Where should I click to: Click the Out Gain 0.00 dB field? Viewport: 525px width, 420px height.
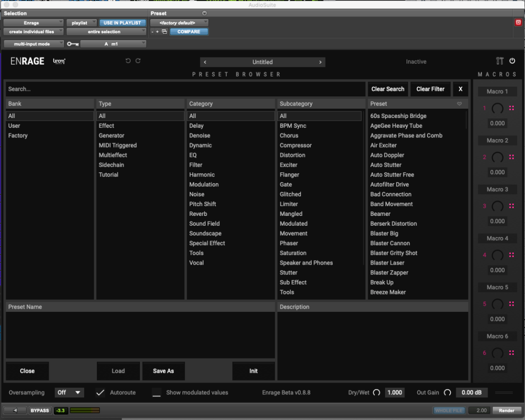(472, 392)
